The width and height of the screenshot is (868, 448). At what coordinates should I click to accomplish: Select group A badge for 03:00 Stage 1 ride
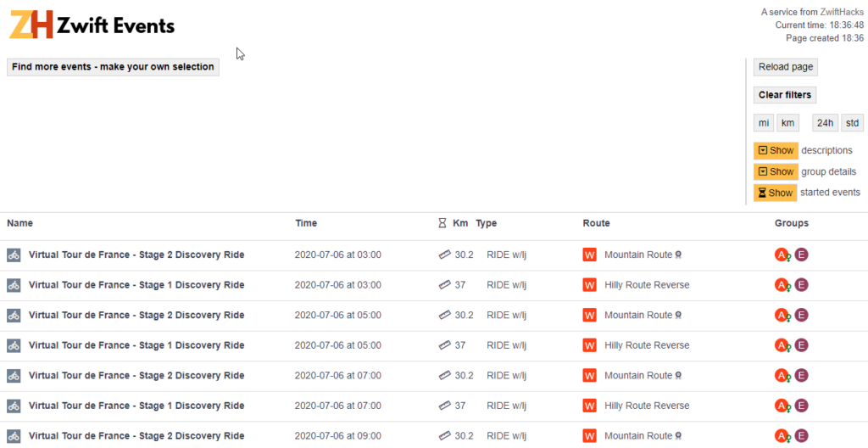click(782, 285)
